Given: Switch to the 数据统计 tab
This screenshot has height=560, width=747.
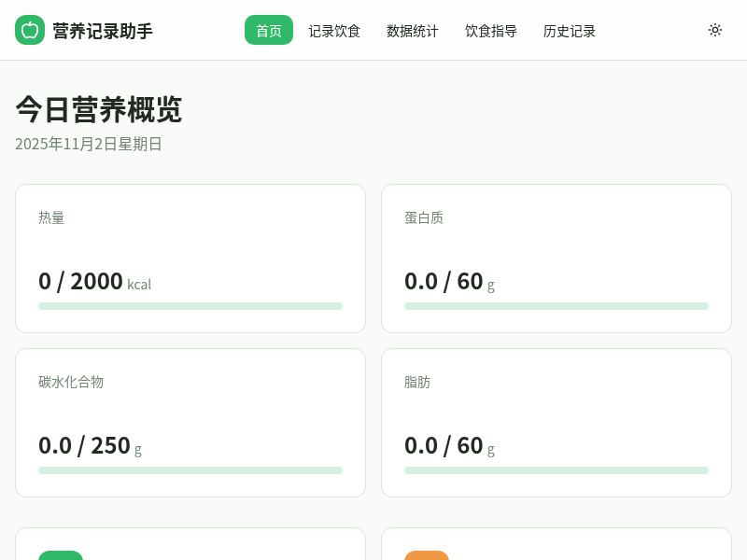Looking at the screenshot, I should [413, 30].
